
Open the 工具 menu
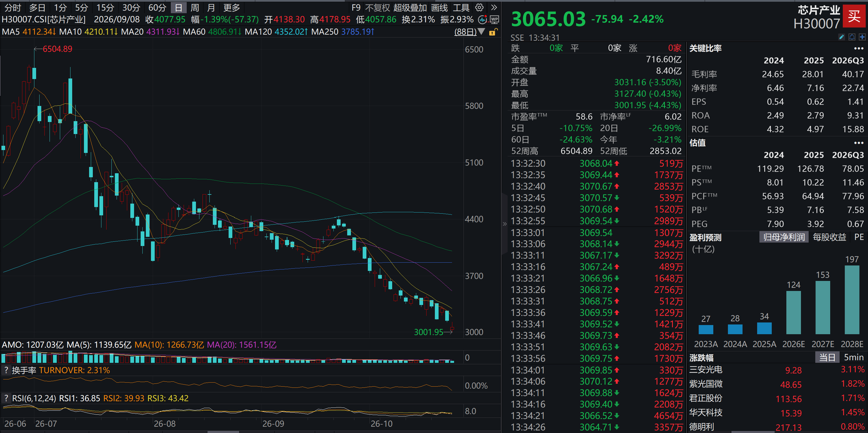[x=461, y=7]
